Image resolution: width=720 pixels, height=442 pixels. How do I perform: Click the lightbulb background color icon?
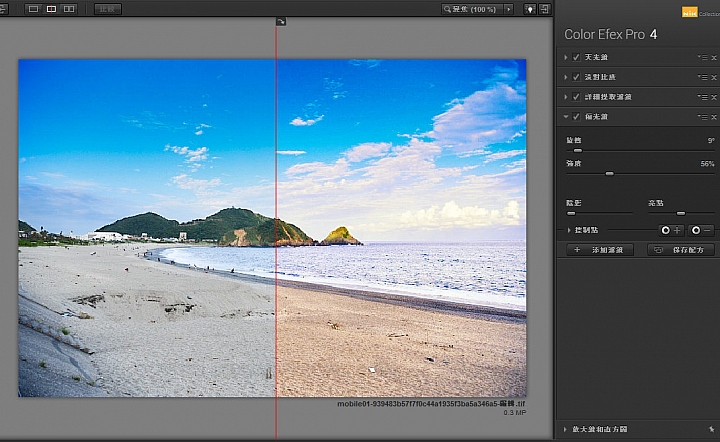coord(529,9)
